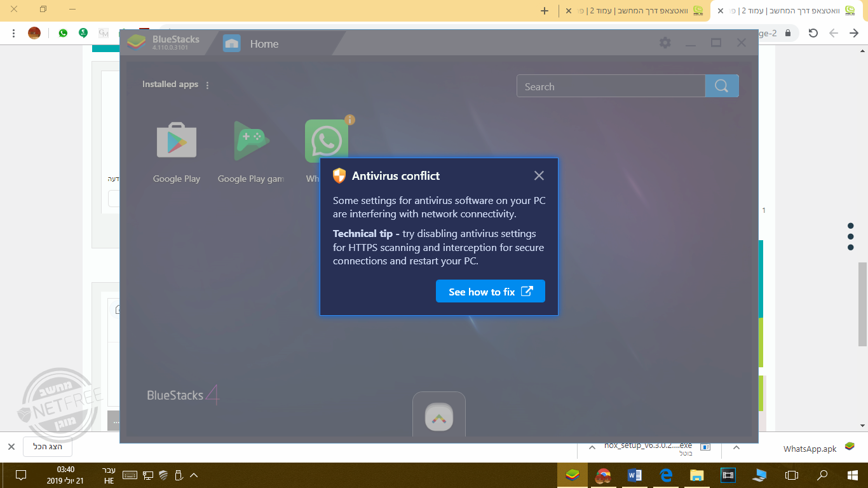The height and width of the screenshot is (488, 868).
Task: Click Show all downloads button
Action: coord(48,447)
